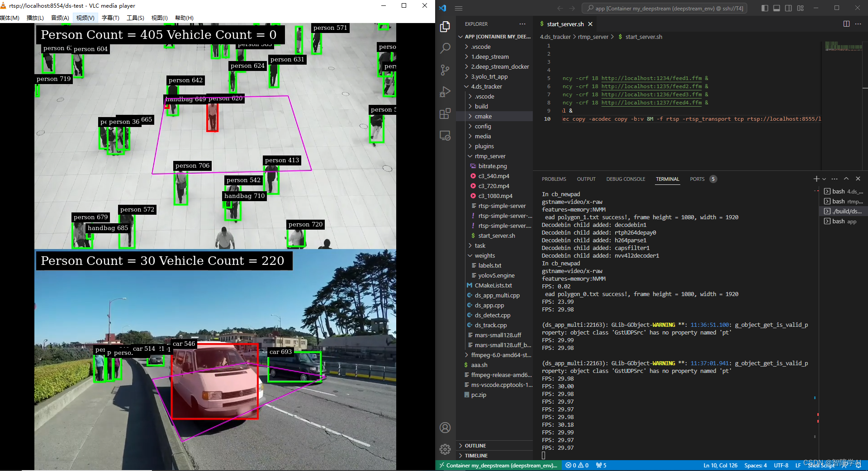Toggle the bottom panel layout icon

pos(777,8)
